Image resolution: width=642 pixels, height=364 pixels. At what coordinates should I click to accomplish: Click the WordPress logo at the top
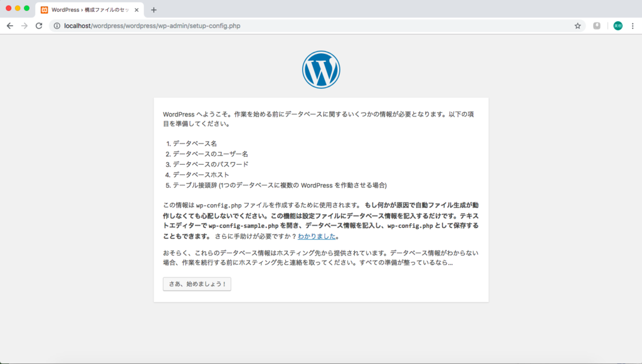tap(321, 70)
